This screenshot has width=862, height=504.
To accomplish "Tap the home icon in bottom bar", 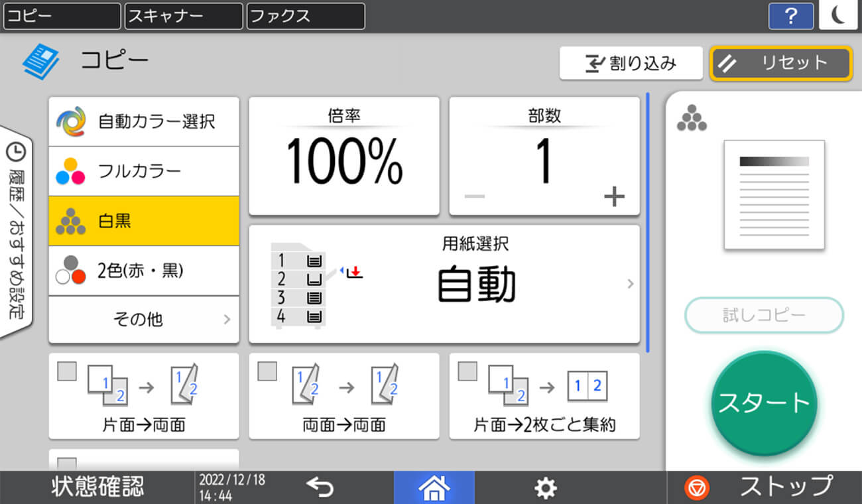I will (434, 487).
